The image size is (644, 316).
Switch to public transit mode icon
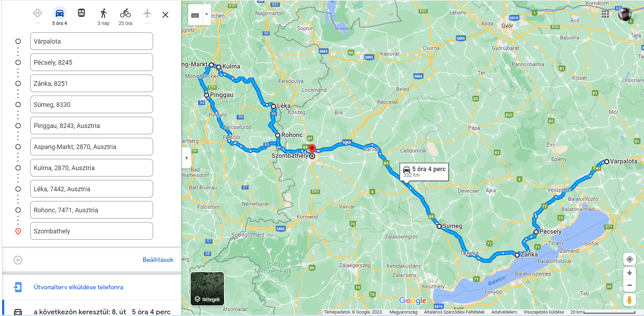tap(81, 13)
